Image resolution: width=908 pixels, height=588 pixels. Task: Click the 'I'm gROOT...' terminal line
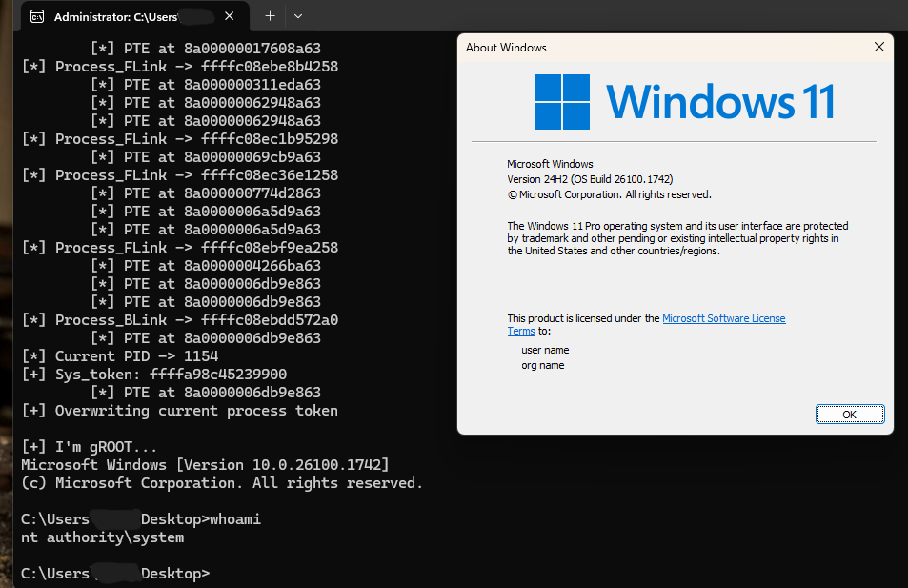pos(90,447)
